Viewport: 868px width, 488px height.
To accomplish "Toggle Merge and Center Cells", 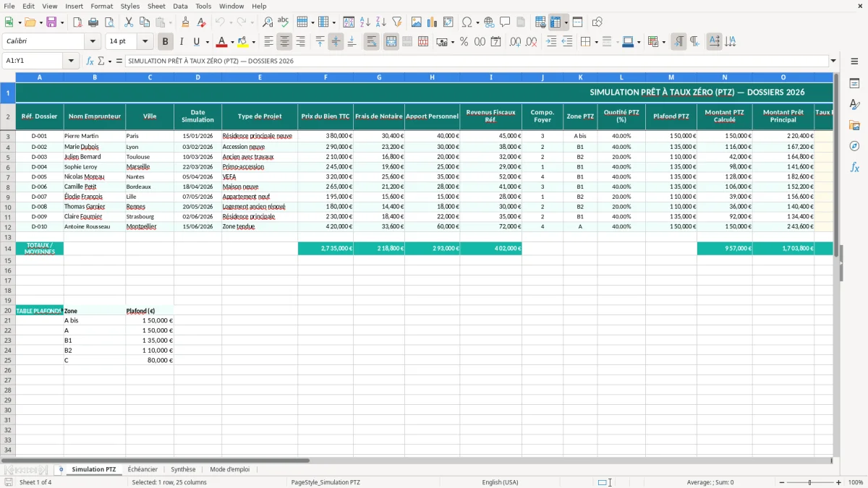I will 391,42.
